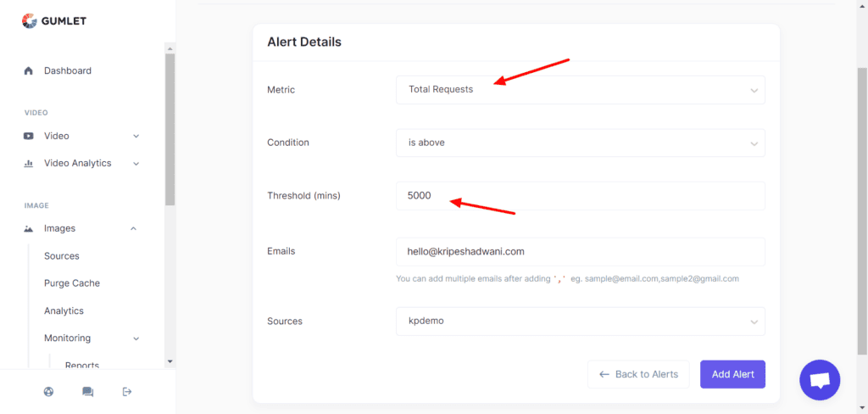This screenshot has height=414, width=868.
Task: Open Purge Cache in the sidebar
Action: 72,283
